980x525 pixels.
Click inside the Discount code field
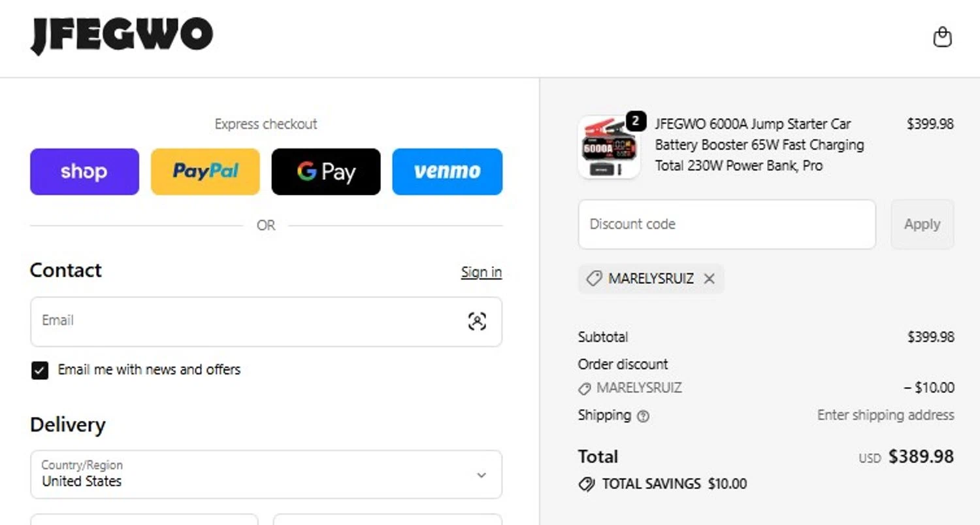tap(727, 224)
